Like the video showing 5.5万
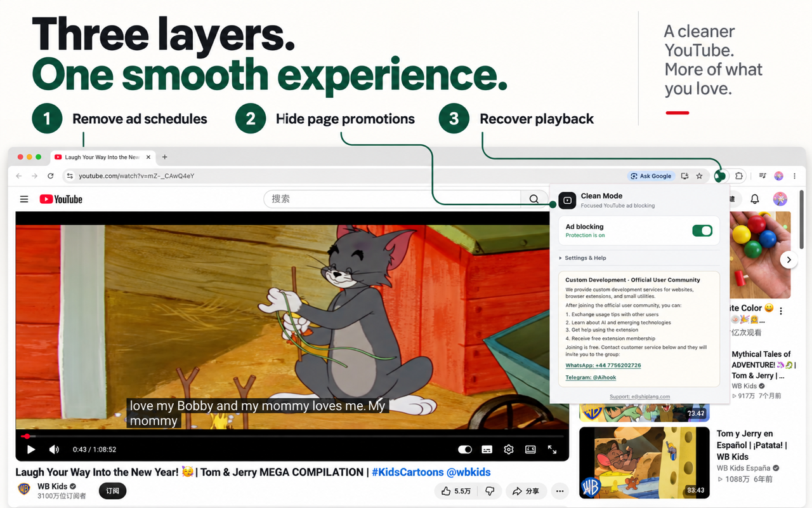 (x=456, y=491)
